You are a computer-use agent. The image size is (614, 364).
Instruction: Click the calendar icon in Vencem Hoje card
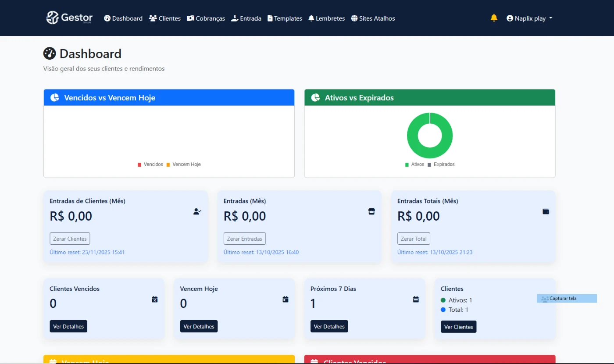click(286, 299)
